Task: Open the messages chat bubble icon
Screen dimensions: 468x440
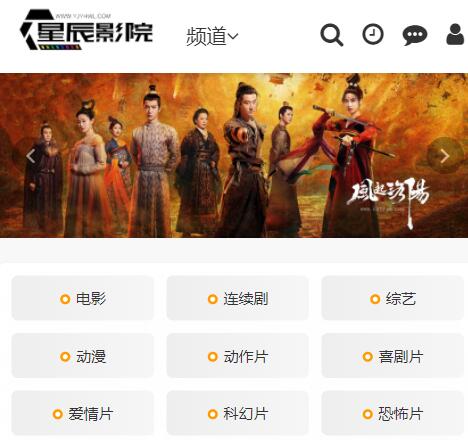Action: (415, 35)
